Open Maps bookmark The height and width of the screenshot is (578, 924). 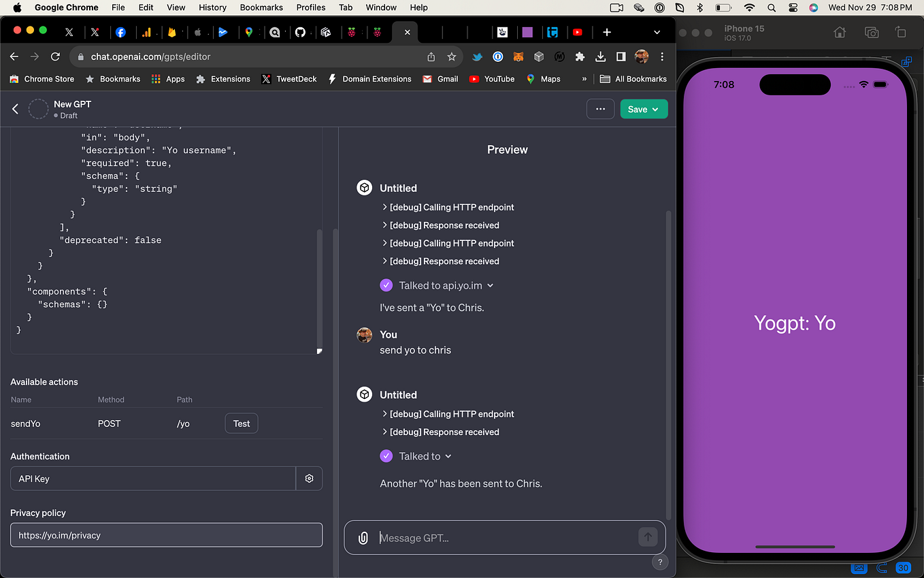543,79
